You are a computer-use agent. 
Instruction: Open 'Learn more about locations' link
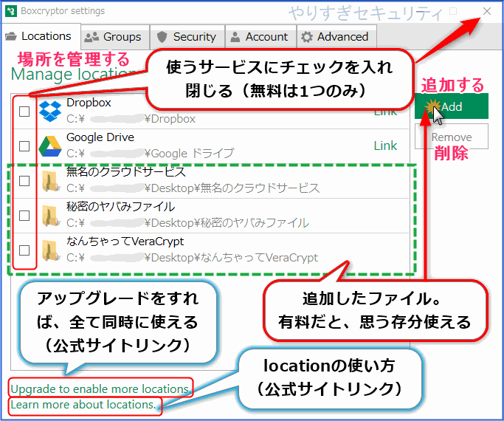(83, 405)
